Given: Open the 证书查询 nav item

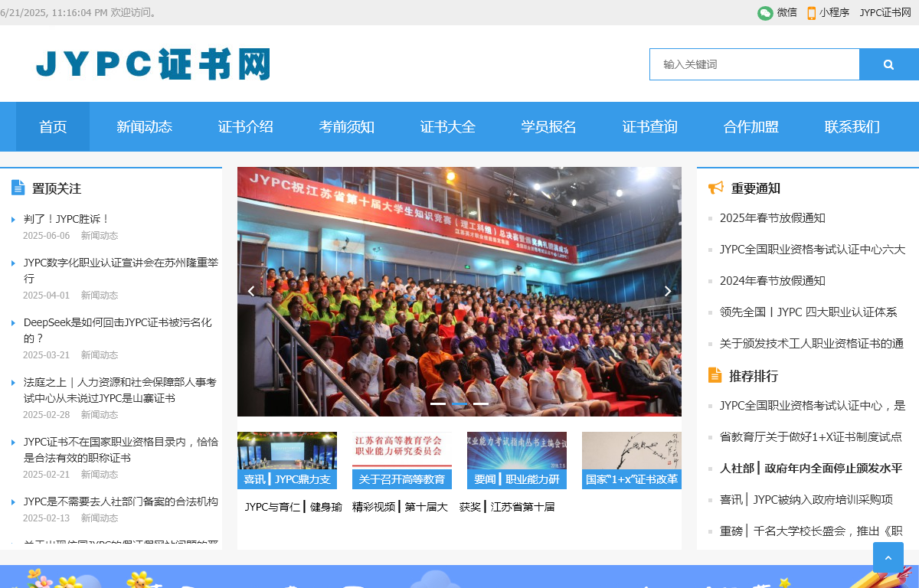Looking at the screenshot, I should [650, 127].
